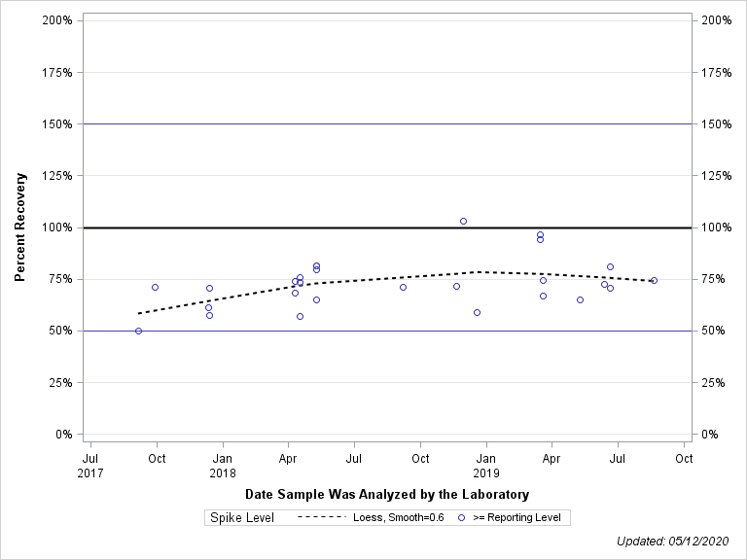
Task: Click the data point near June 2019 at 81%
Action: tap(610, 266)
